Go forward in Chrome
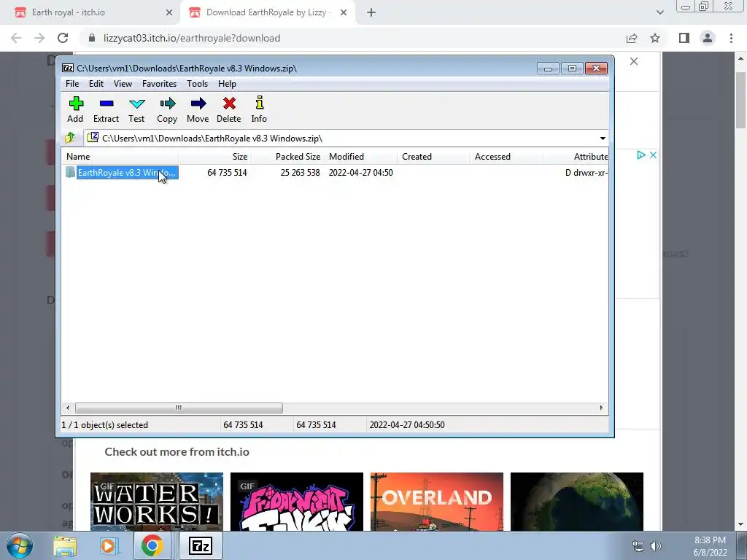 [39, 38]
